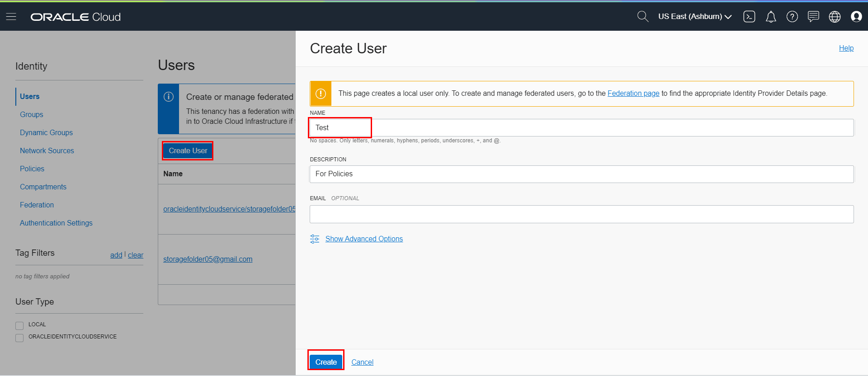Click the empty Email input field
This screenshot has width=868, height=376.
point(582,214)
